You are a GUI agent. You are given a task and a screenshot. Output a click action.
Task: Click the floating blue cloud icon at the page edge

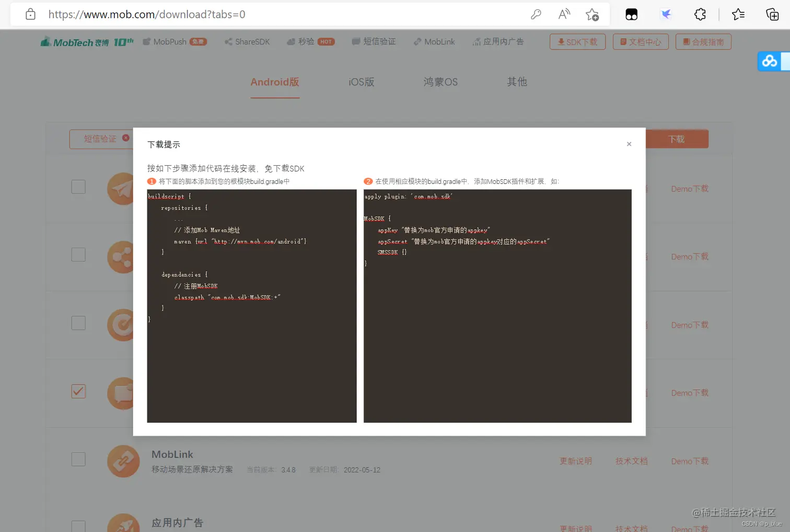tap(770, 61)
